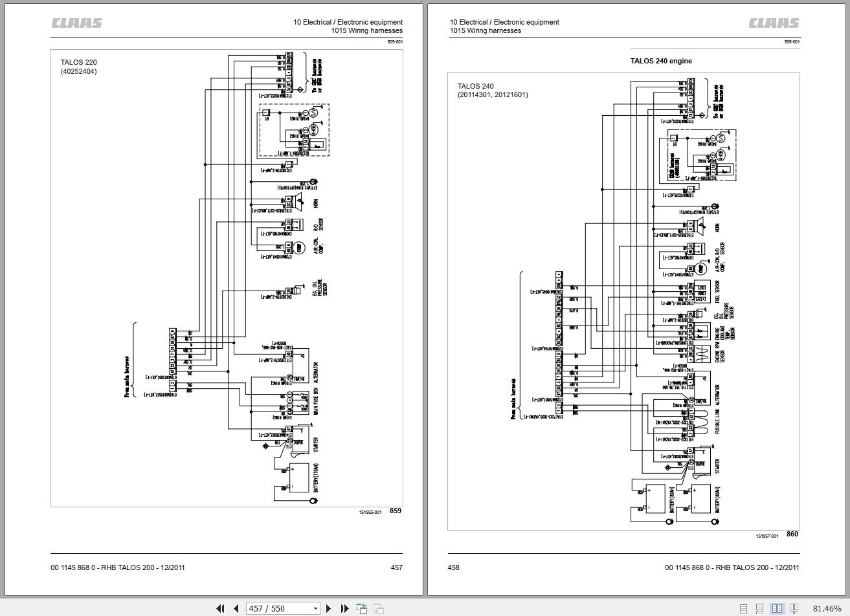The image size is (850, 616).
Task: Click the TALOS 220 diagram title
Action: click(79, 63)
